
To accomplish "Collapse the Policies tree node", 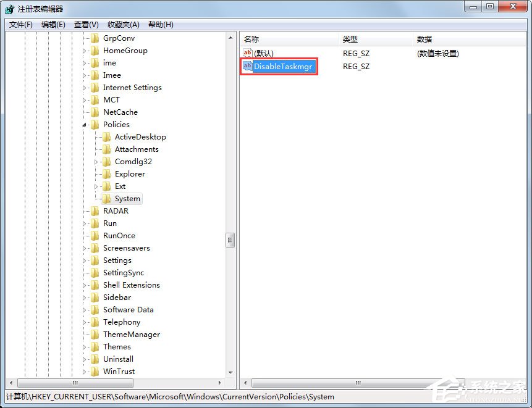I will pyautogui.click(x=84, y=125).
